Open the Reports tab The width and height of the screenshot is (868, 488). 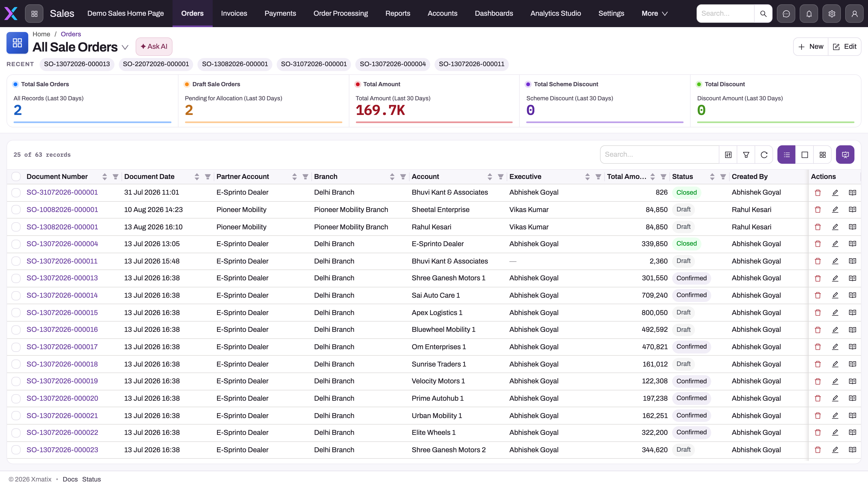[x=398, y=14]
